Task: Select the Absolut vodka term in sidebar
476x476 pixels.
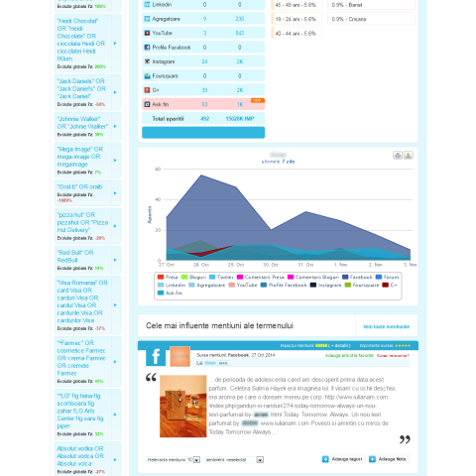Action: click(x=80, y=456)
